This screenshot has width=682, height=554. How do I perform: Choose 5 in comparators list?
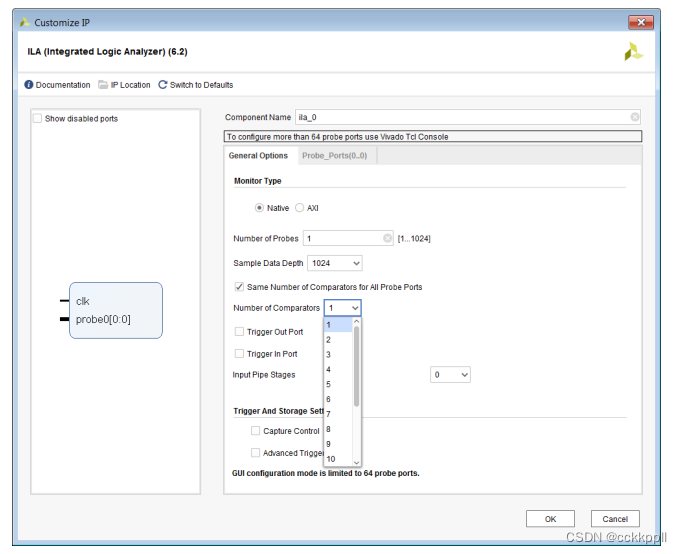click(x=338, y=384)
